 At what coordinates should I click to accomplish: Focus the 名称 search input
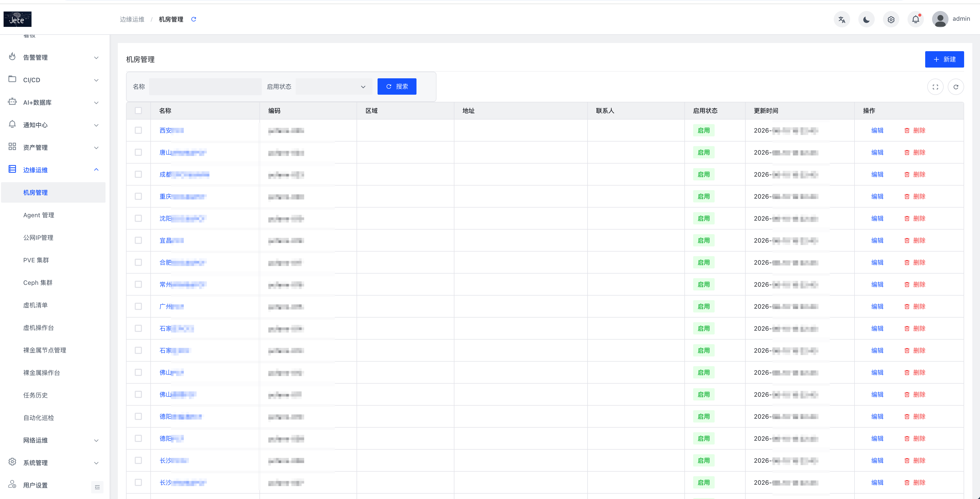pos(205,87)
